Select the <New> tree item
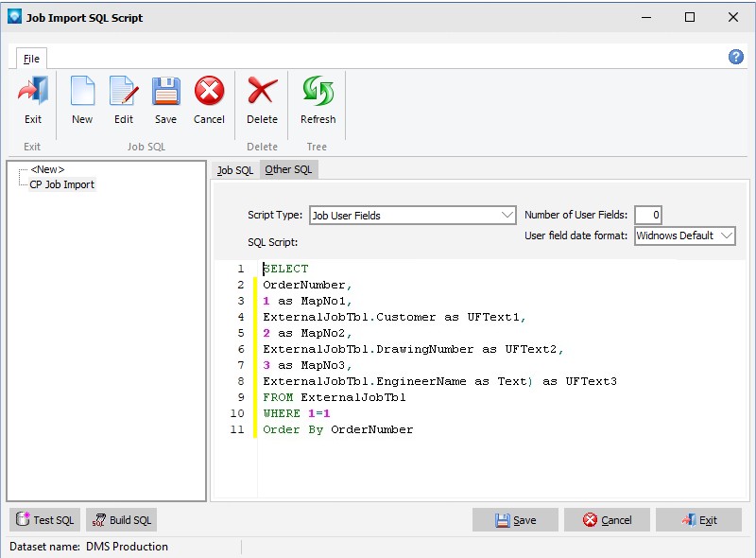Viewport: 756px width, 558px height. [x=47, y=169]
